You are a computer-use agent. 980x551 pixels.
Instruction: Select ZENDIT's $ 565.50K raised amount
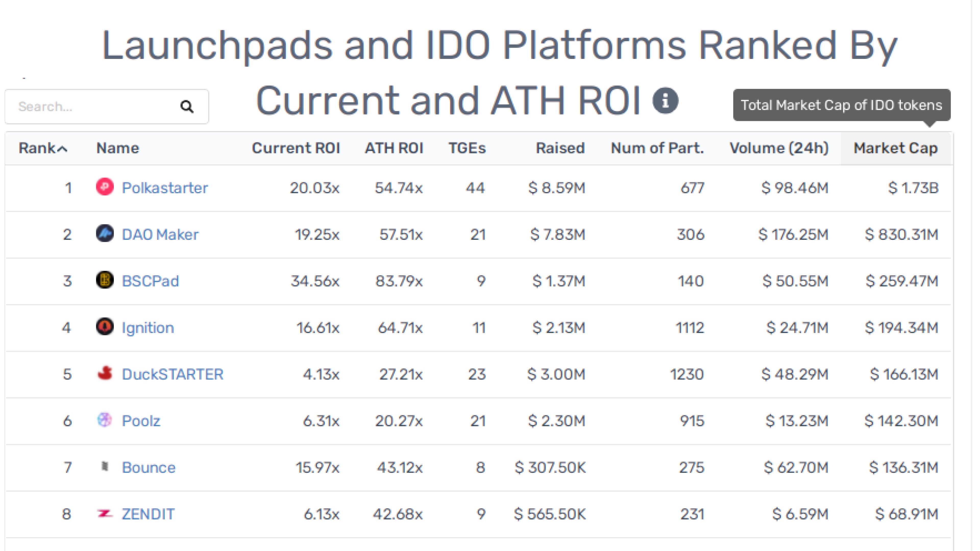pos(550,515)
